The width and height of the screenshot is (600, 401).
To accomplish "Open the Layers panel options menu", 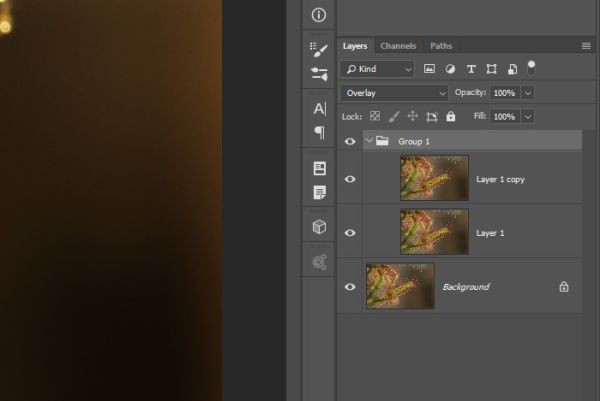I will click(586, 46).
